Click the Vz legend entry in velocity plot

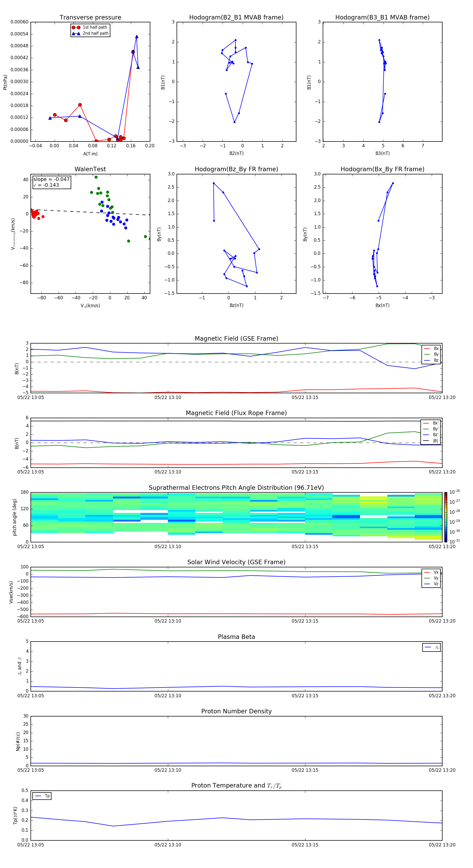click(431, 584)
